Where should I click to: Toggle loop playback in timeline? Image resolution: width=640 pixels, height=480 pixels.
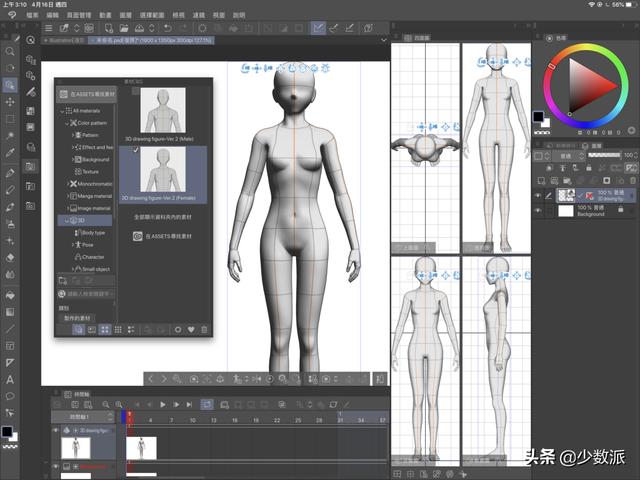click(207, 404)
